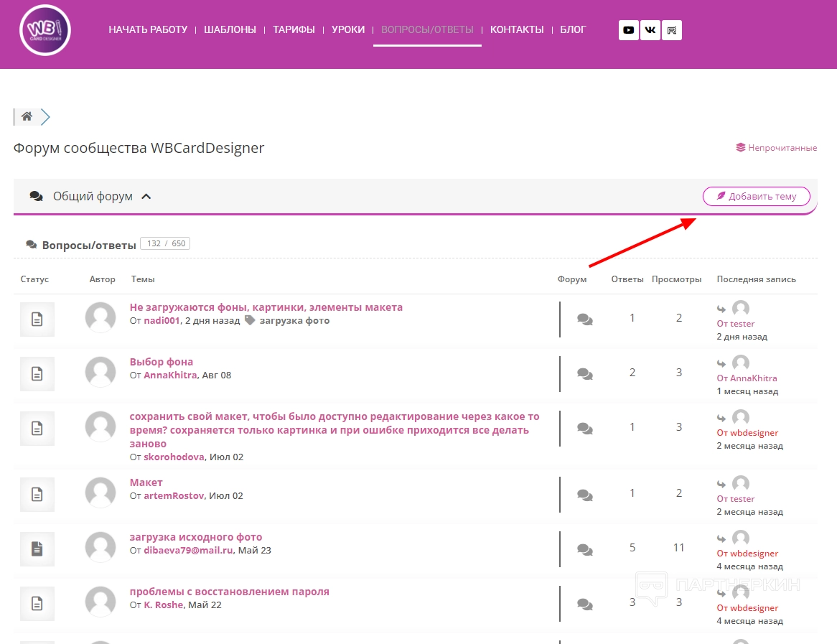This screenshot has height=644, width=837.
Task: Show 'Непрочитанные' unread topics
Action: 782,148
